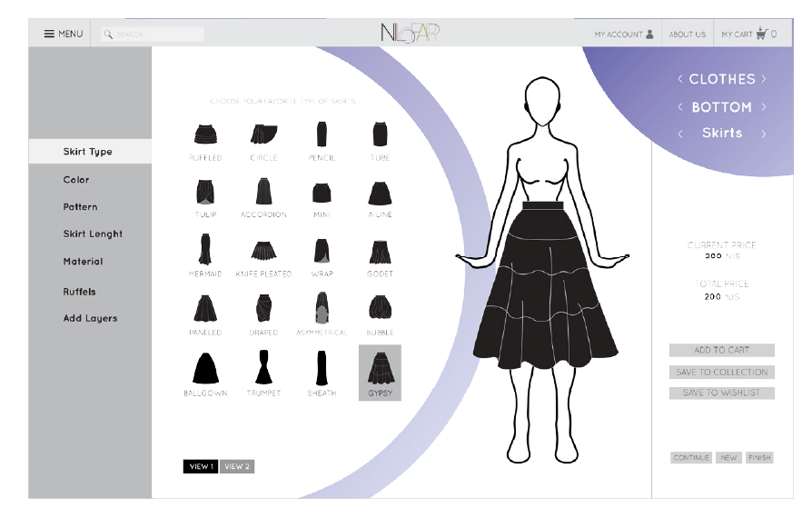The width and height of the screenshot is (812, 518).
Task: Click the BOTTOM category label
Action: pyautogui.click(x=722, y=107)
